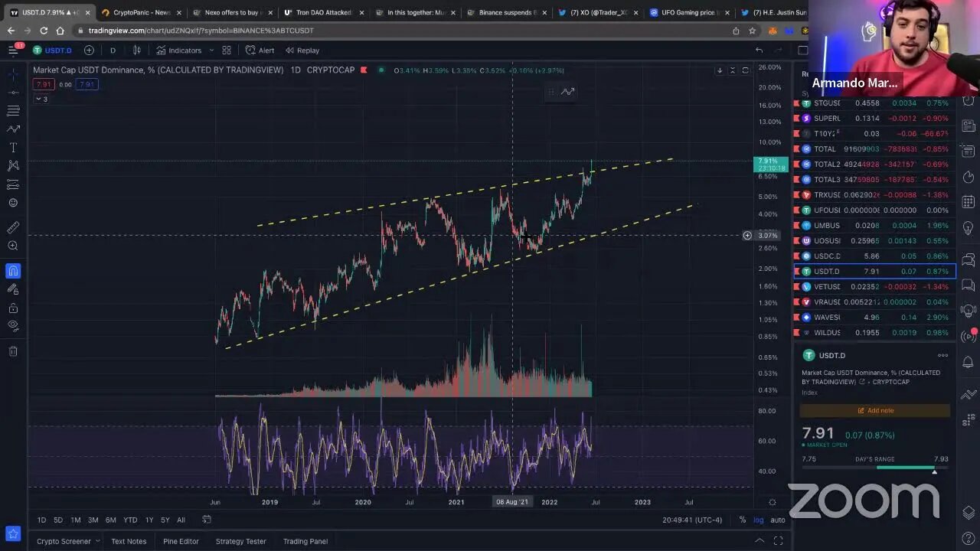The width and height of the screenshot is (980, 551).
Task: Select the 1Y time range
Action: [x=149, y=520]
